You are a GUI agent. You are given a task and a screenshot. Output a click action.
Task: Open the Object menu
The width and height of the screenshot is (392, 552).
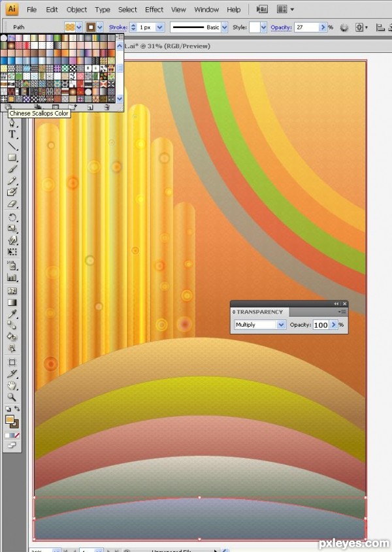coord(76,10)
